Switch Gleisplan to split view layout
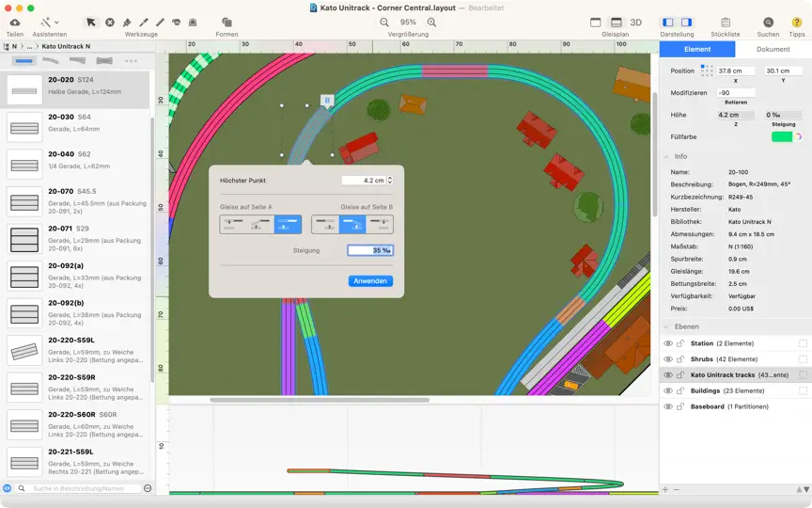 tap(617, 23)
